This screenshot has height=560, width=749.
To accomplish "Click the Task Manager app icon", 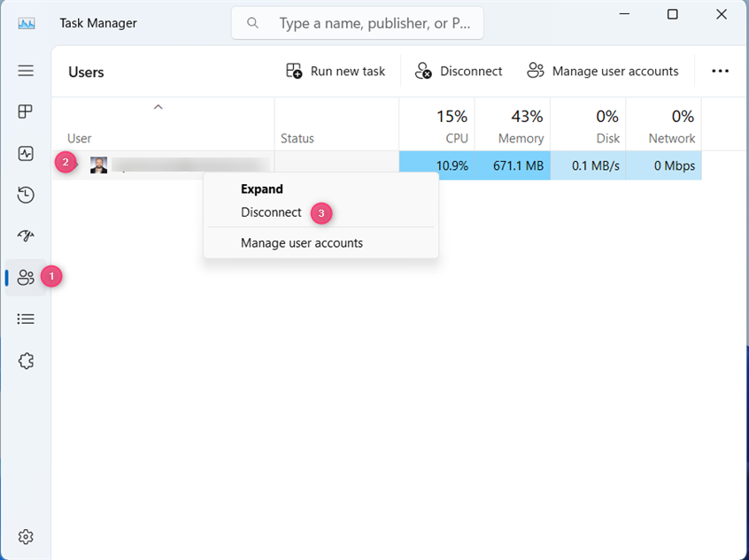I will (27, 23).
